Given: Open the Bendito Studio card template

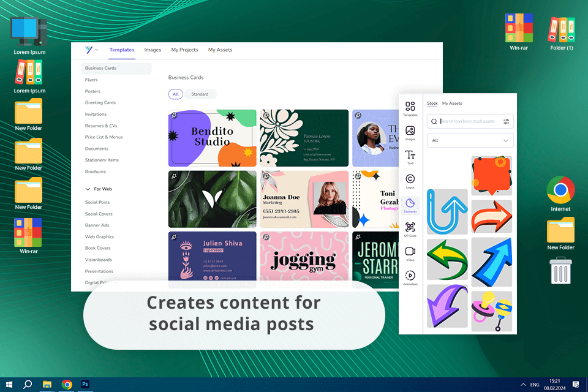Looking at the screenshot, I should click(x=213, y=138).
